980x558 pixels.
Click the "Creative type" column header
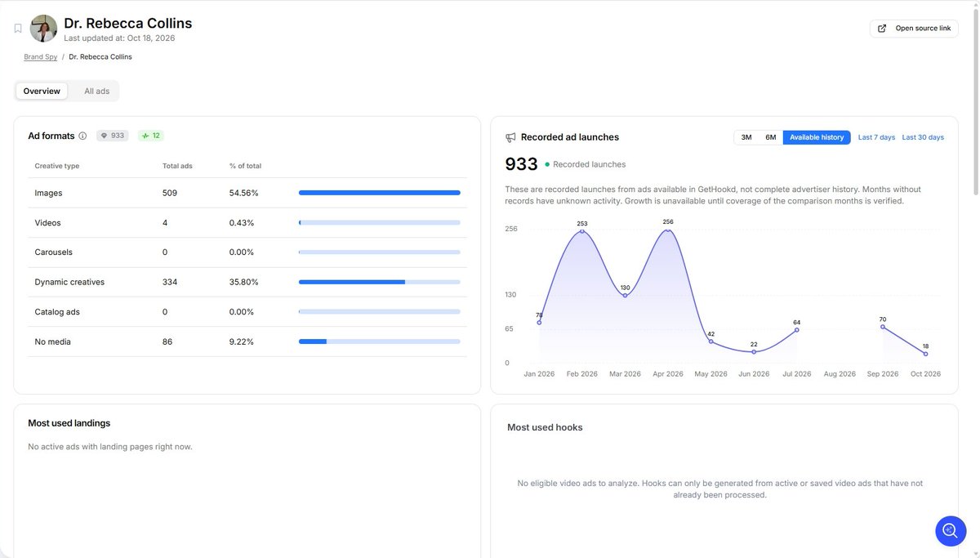(57, 166)
